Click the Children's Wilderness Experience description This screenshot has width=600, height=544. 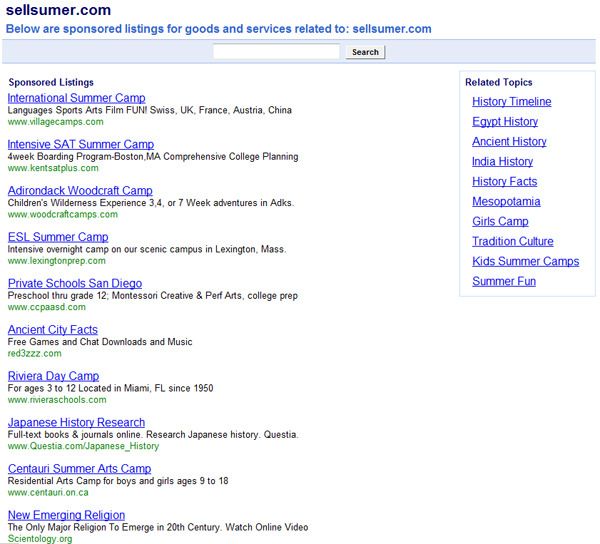[x=151, y=203]
